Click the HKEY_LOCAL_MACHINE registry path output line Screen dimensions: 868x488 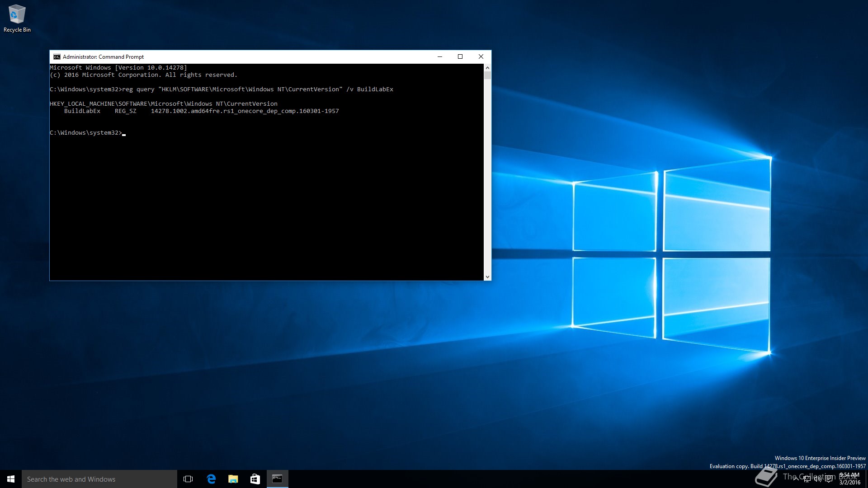click(164, 104)
